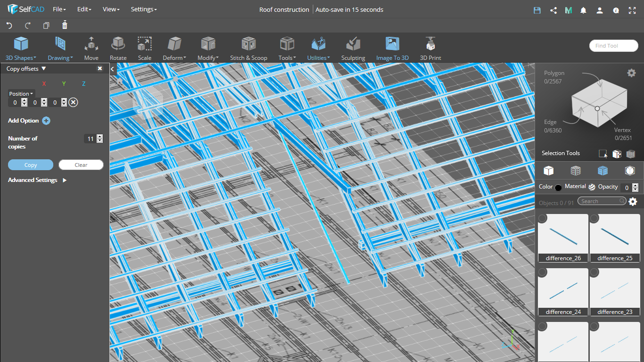
Task: Click the Clear button
Action: click(x=81, y=165)
